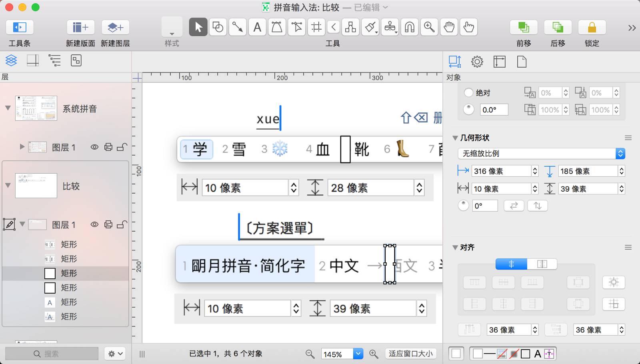
Task: Open the 145% zoom level dropdown
Action: pyautogui.click(x=358, y=354)
